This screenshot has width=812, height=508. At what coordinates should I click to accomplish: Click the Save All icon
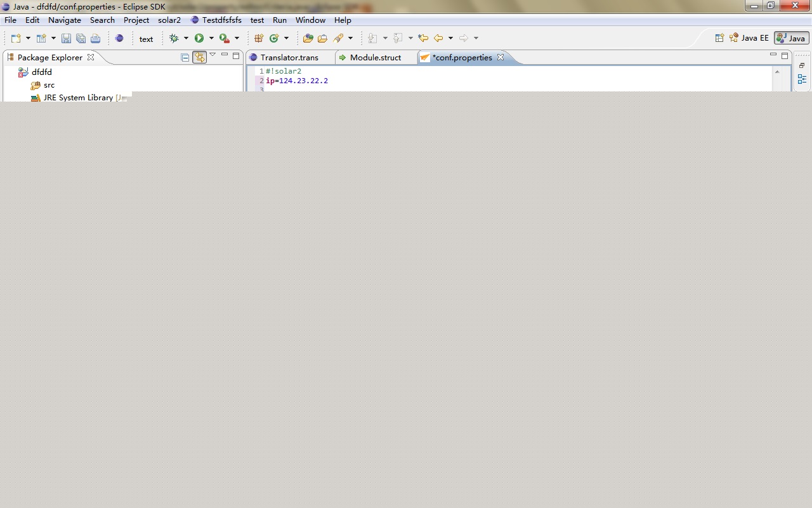(81, 38)
